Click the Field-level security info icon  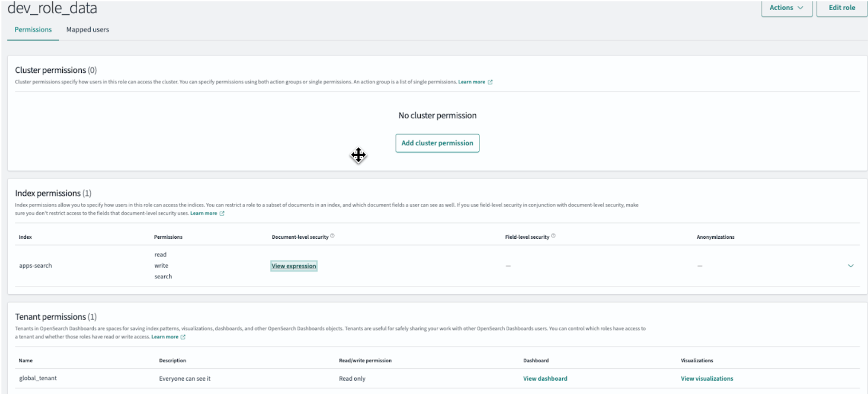pyautogui.click(x=553, y=236)
